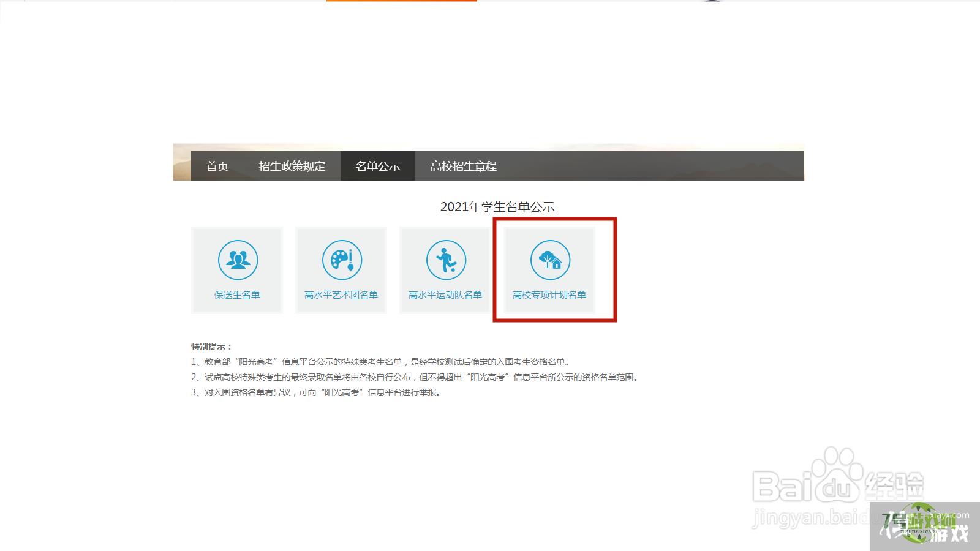This screenshot has width=980, height=551.
Task: Open the 高校专项计划名单 link
Action: click(x=549, y=294)
